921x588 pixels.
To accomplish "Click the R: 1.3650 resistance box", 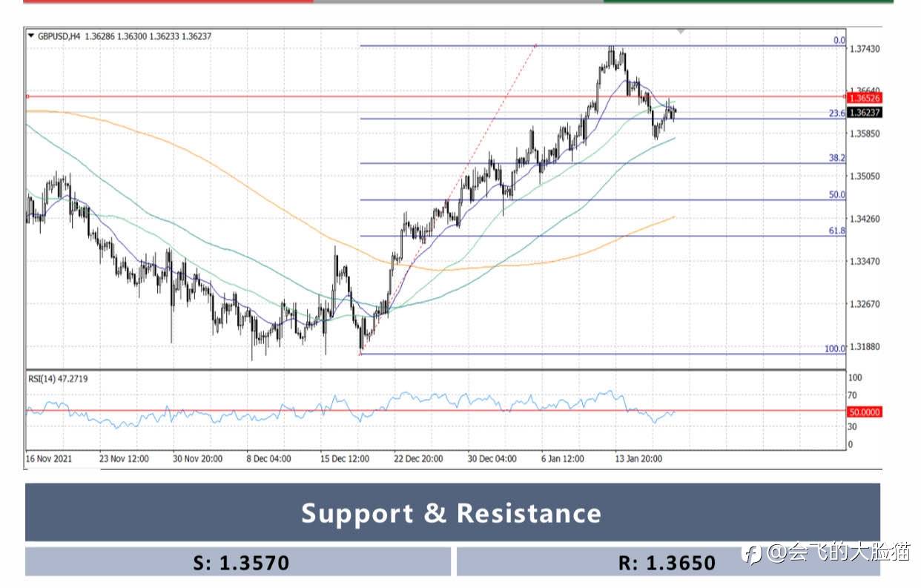I will [668, 562].
